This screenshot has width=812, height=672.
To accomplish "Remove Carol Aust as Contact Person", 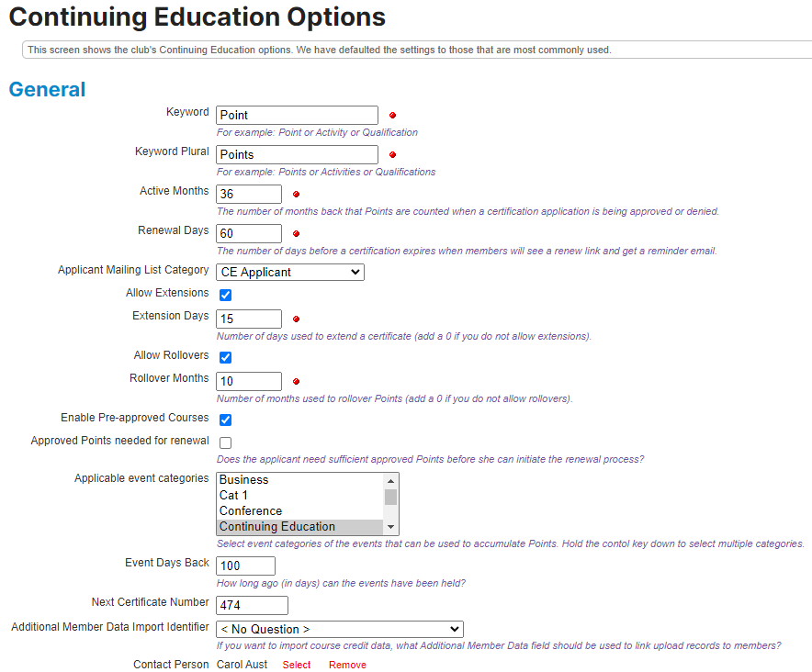I will (x=346, y=664).
